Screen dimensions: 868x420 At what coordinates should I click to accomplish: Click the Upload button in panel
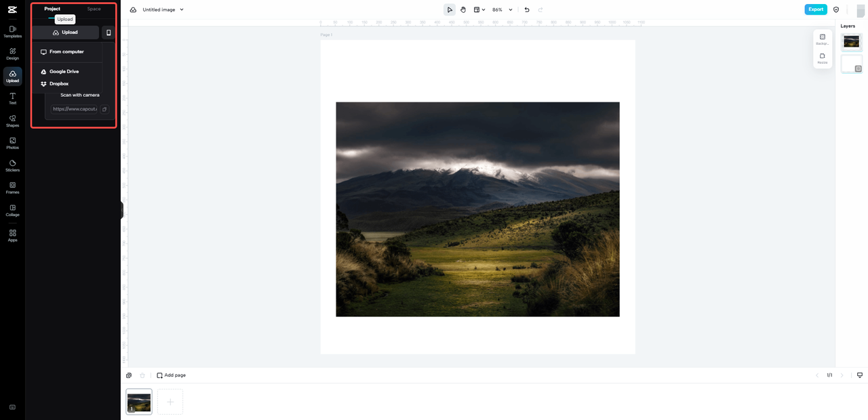click(x=65, y=33)
